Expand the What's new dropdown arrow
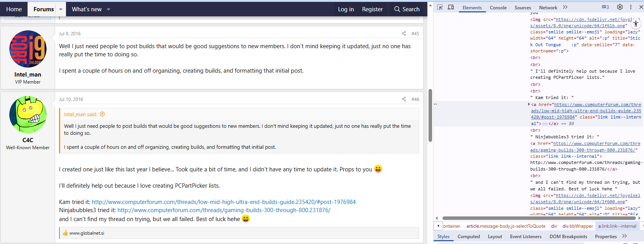 click(109, 9)
